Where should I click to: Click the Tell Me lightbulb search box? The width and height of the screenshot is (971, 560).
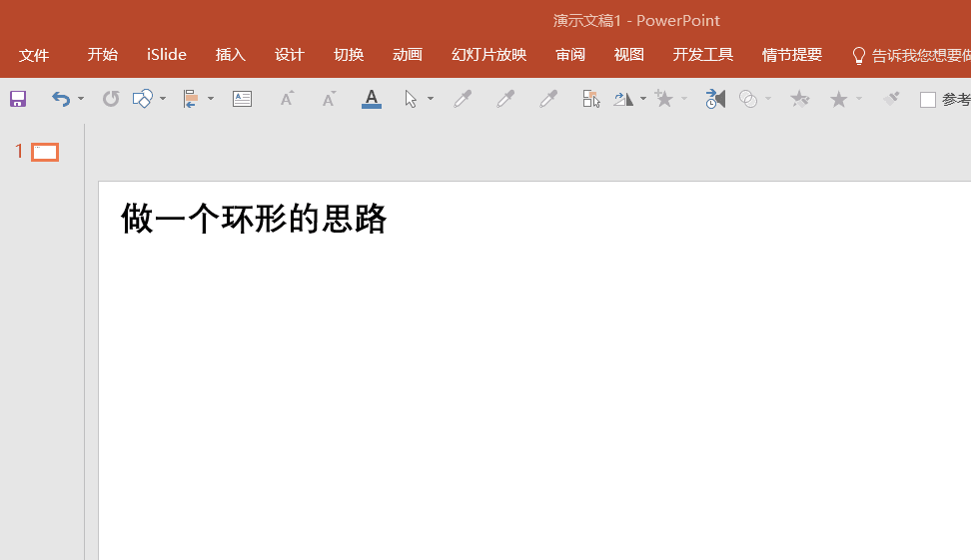[911, 56]
